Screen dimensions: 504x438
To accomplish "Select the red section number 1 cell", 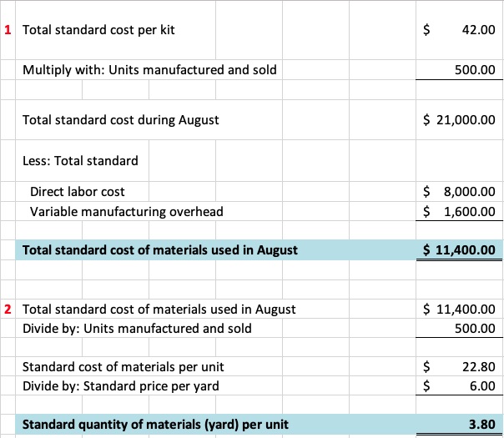I will [x=8, y=30].
